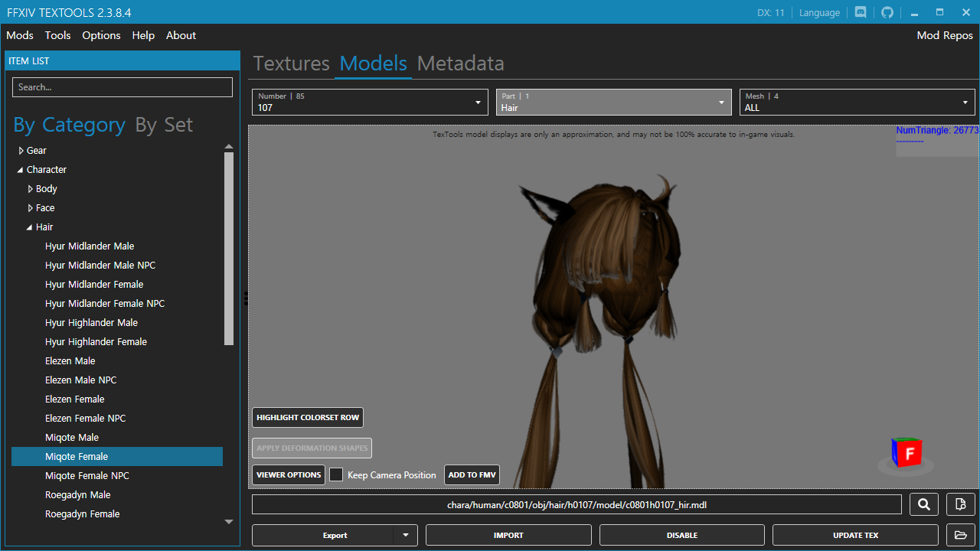This screenshot has width=980, height=551.
Task: Open the About menu
Action: (181, 35)
